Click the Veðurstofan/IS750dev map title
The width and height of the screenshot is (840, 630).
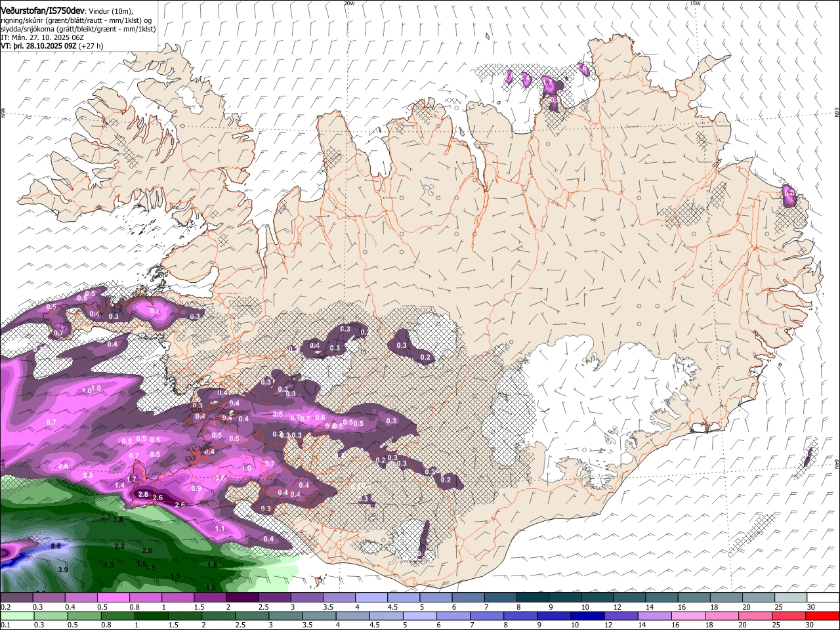42,11
